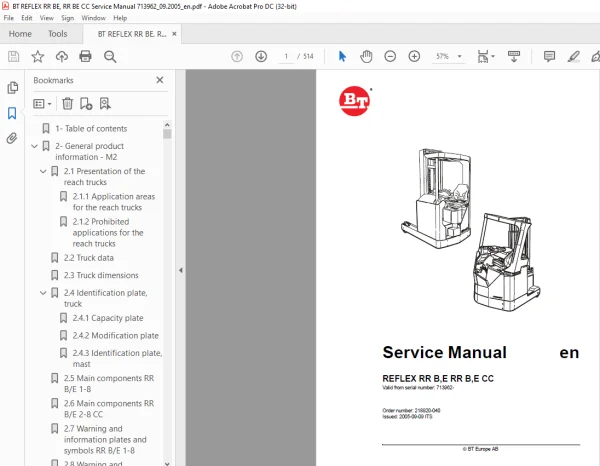Open the fit page options icon
Viewport: 600px width, 466px height.
tap(483, 57)
